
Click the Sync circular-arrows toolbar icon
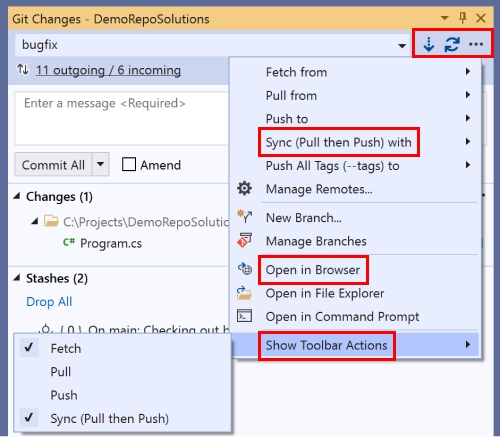click(452, 44)
